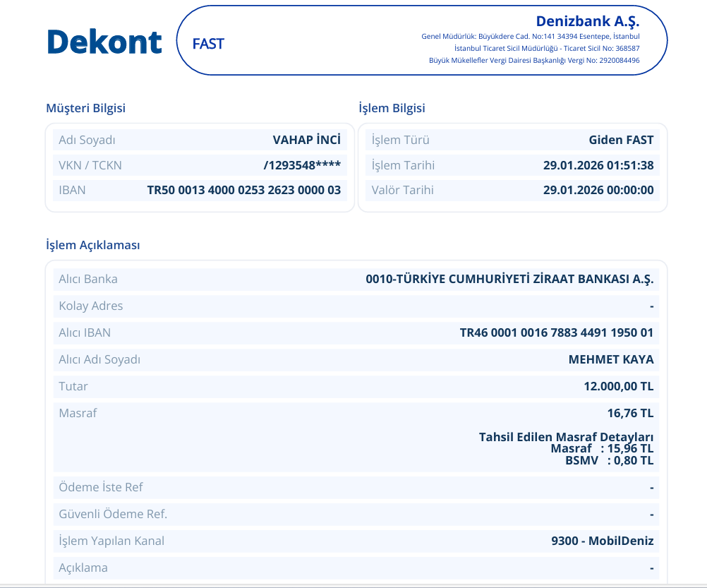The width and height of the screenshot is (707, 588).
Task: Click the İşlem Yapılan Kanal label
Action: click(111, 541)
